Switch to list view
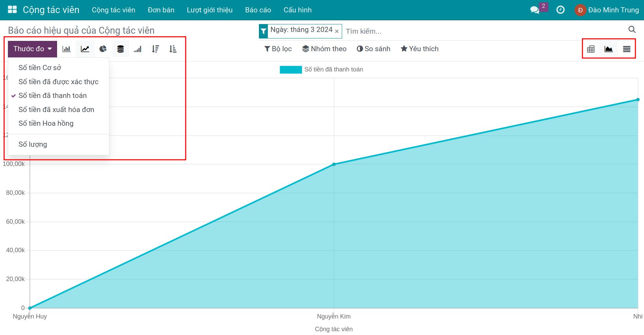The image size is (644, 335). 626,49
